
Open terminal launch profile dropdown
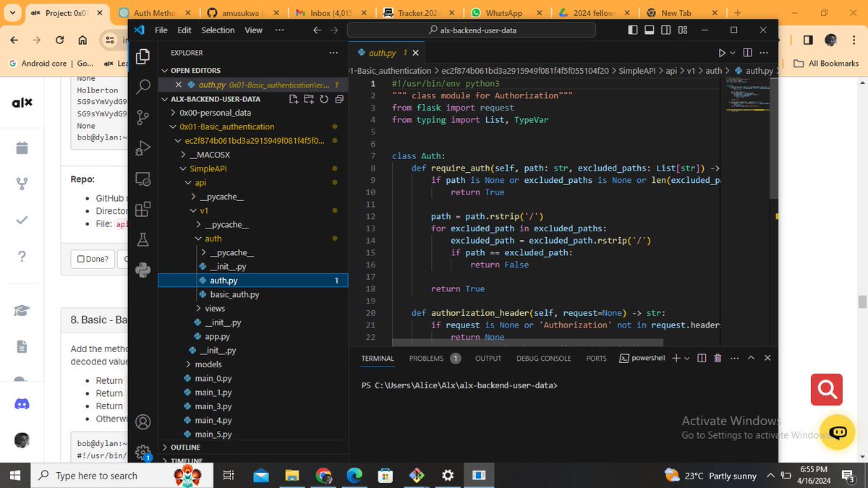click(x=686, y=358)
